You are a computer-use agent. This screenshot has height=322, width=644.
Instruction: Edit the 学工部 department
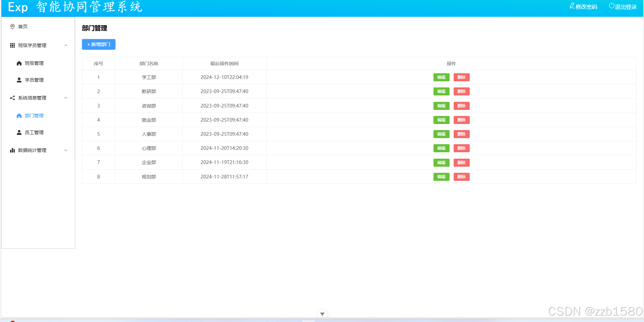click(x=441, y=77)
